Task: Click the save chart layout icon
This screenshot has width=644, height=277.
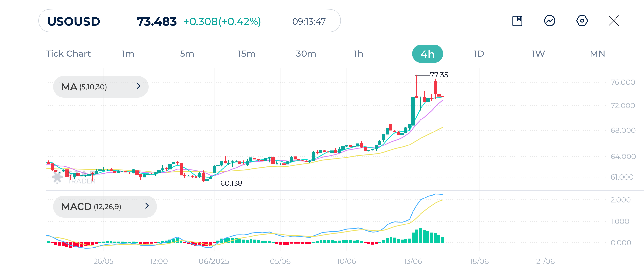Action: pyautogui.click(x=517, y=21)
